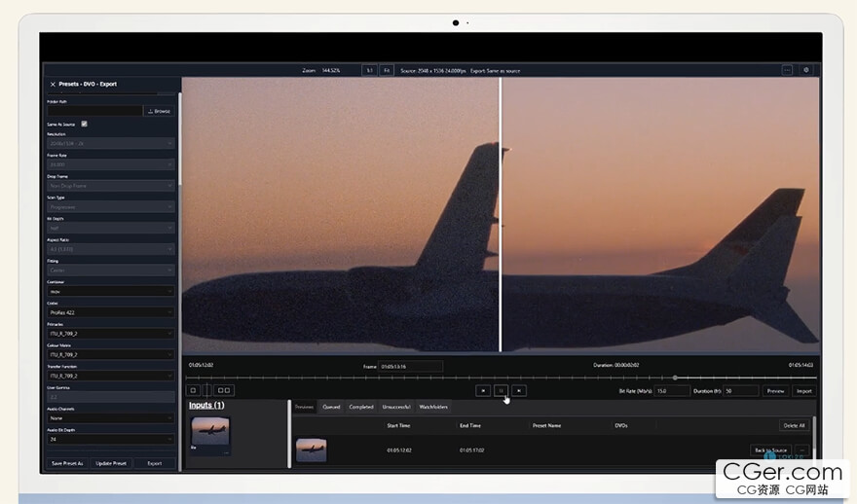Step to previous frame in playback controls
The image size is (857, 504).
482,390
